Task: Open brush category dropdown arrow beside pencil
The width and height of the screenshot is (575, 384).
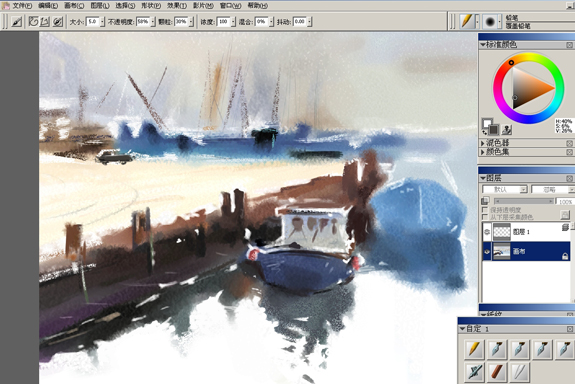Action: (x=477, y=22)
